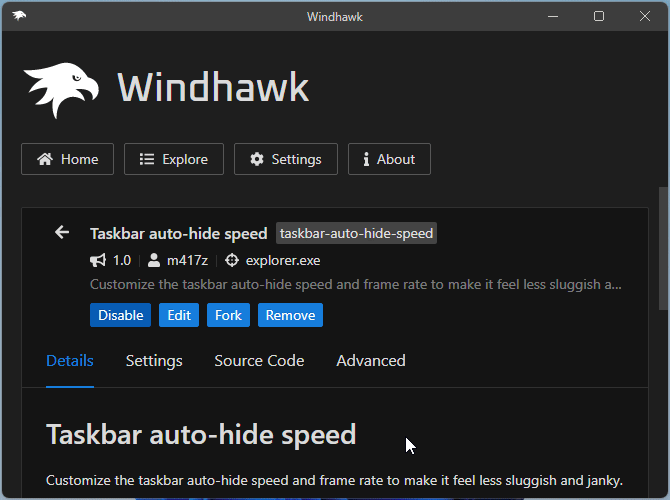Close the Windhawk window
Image resolution: width=670 pixels, height=500 pixels.
click(645, 16)
